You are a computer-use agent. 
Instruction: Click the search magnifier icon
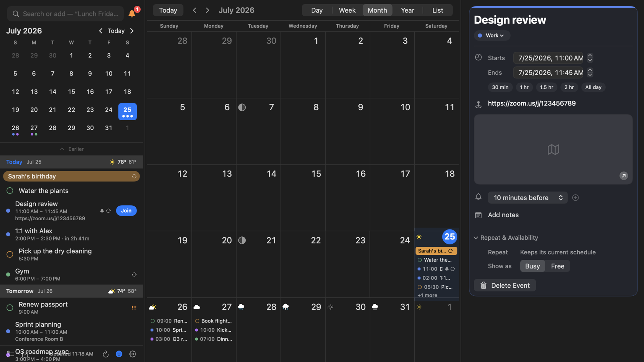[x=16, y=14]
